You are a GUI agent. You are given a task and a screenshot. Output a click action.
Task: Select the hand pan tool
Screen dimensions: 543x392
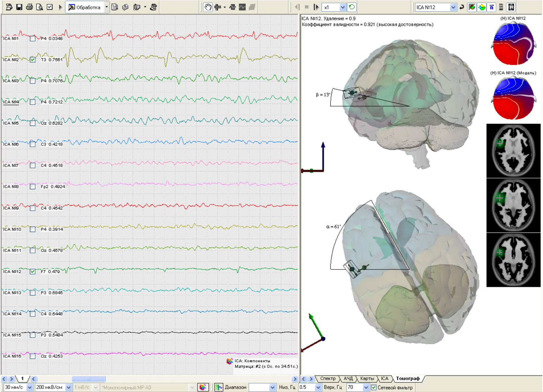coord(207,7)
